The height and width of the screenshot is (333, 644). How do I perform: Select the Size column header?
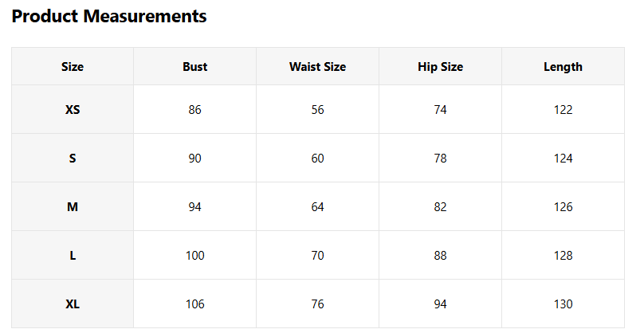click(x=73, y=67)
